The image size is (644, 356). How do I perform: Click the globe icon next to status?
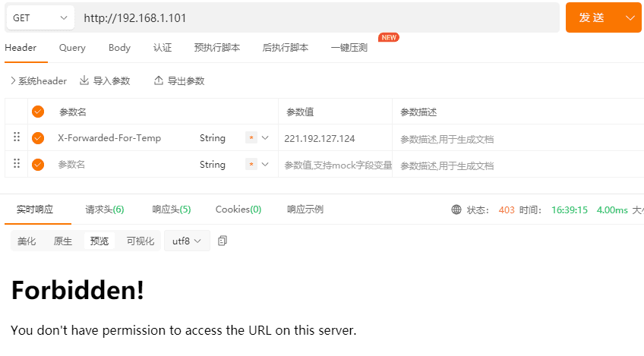(456, 210)
